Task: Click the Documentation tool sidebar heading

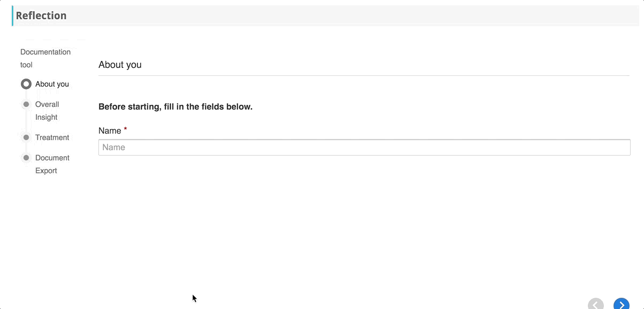Action: (45, 58)
